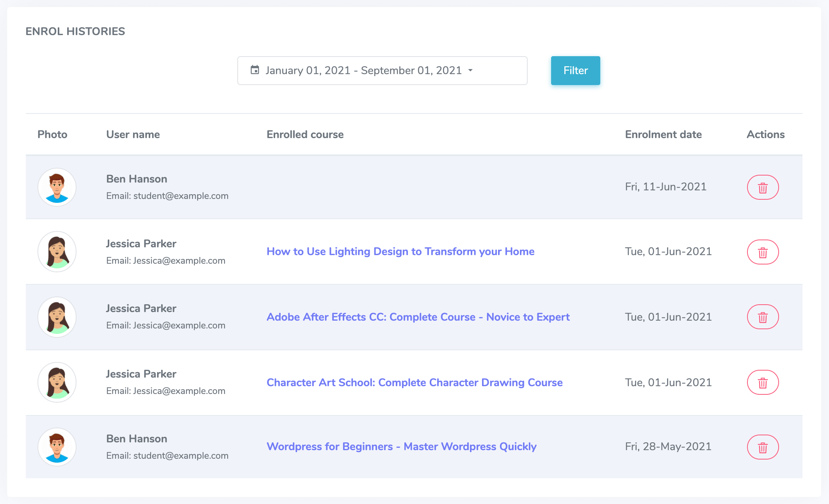Click Jessica@example.com email in Adobe After Effects row
Screen dimensions: 829x504
pyautogui.click(x=179, y=325)
